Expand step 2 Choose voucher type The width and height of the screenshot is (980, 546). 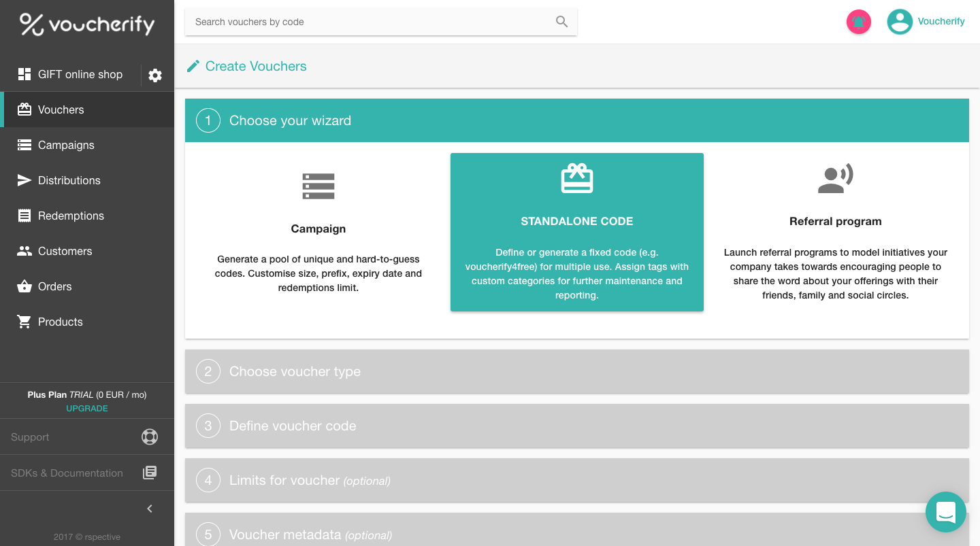[577, 371]
